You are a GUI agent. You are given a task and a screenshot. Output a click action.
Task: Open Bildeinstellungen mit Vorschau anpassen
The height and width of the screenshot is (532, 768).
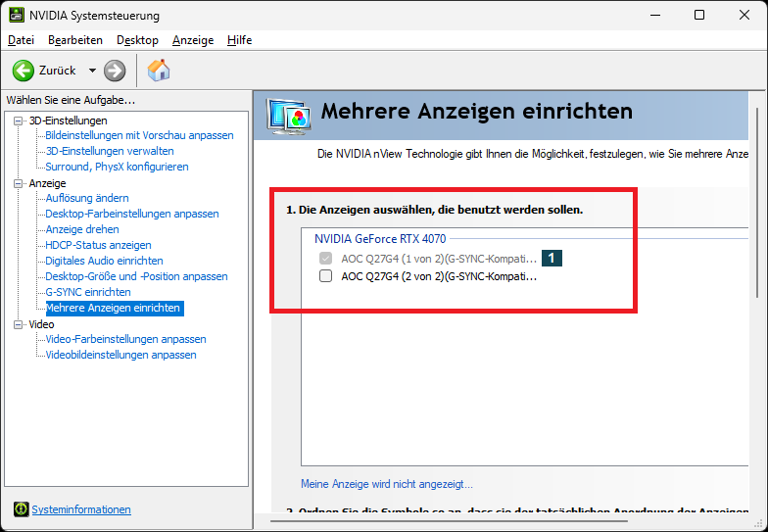point(139,135)
